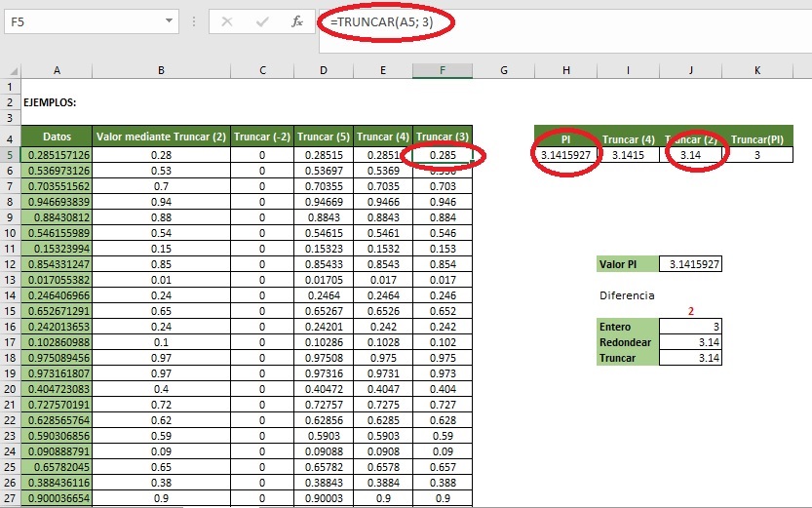
Task: Select column H header
Action: [x=565, y=70]
